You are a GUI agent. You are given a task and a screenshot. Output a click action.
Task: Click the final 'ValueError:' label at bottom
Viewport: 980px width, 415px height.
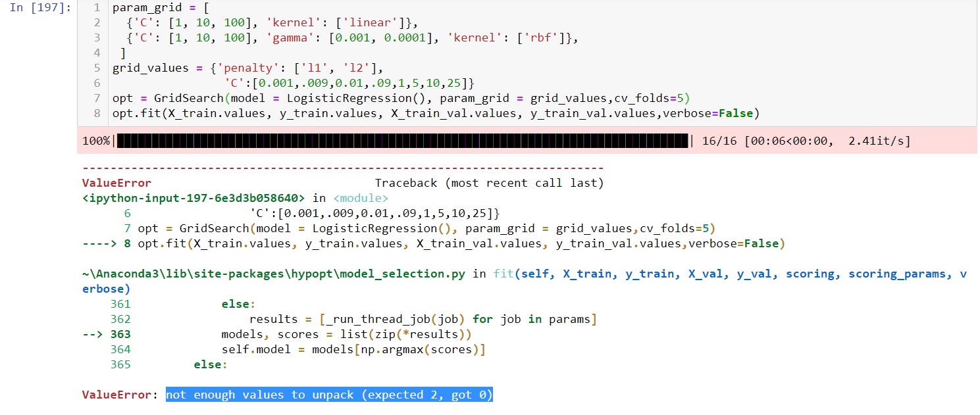pos(120,395)
